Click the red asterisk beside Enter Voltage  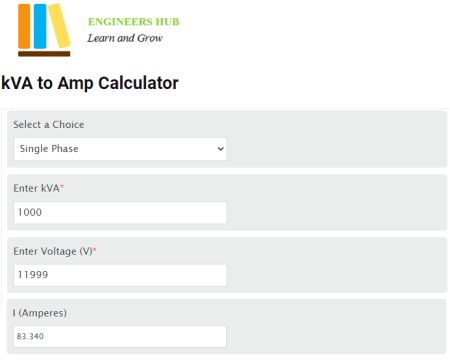pos(95,250)
